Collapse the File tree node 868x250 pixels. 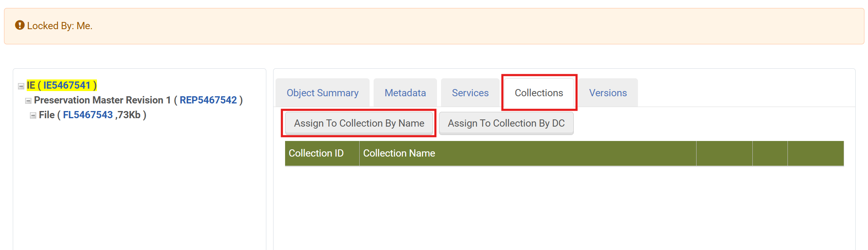pyautogui.click(x=33, y=115)
